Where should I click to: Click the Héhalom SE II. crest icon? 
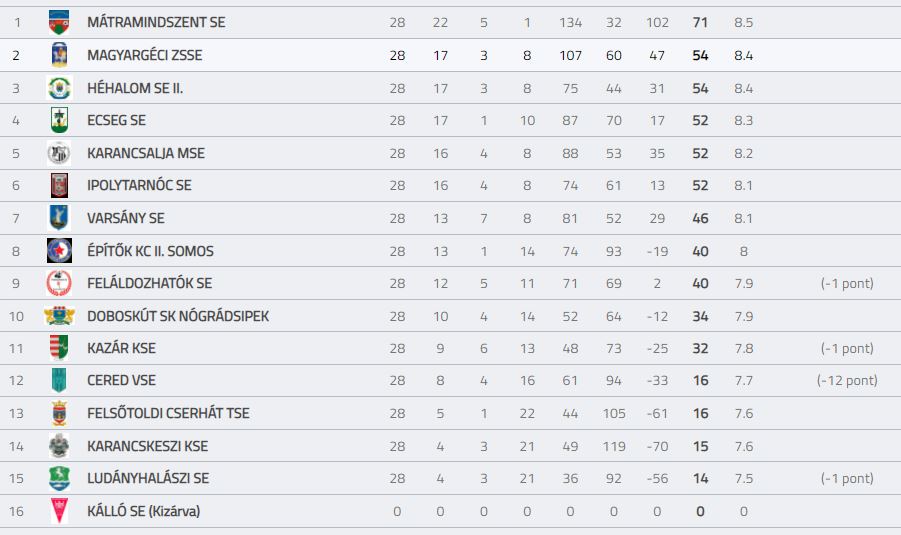59,88
